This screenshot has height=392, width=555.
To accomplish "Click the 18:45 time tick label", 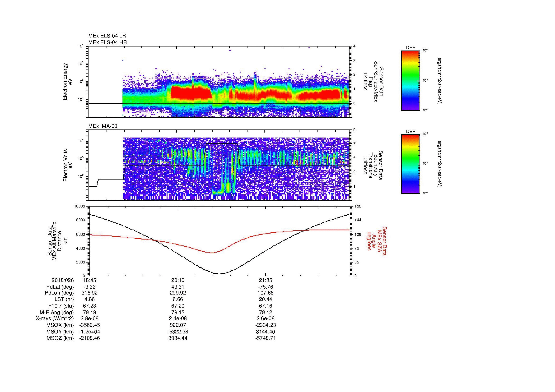I will click(89, 280).
